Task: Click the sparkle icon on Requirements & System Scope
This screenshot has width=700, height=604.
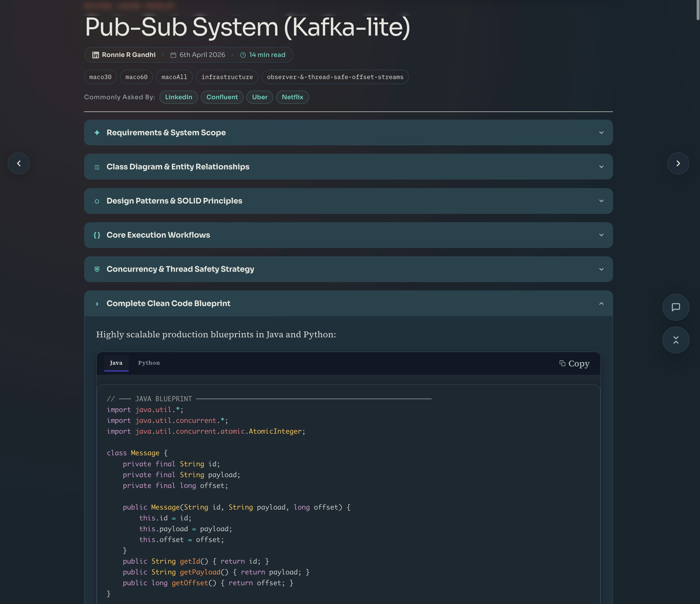Action: pyautogui.click(x=97, y=133)
